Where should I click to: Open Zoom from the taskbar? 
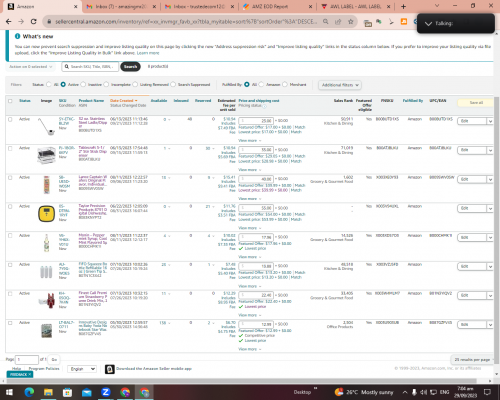(106, 392)
